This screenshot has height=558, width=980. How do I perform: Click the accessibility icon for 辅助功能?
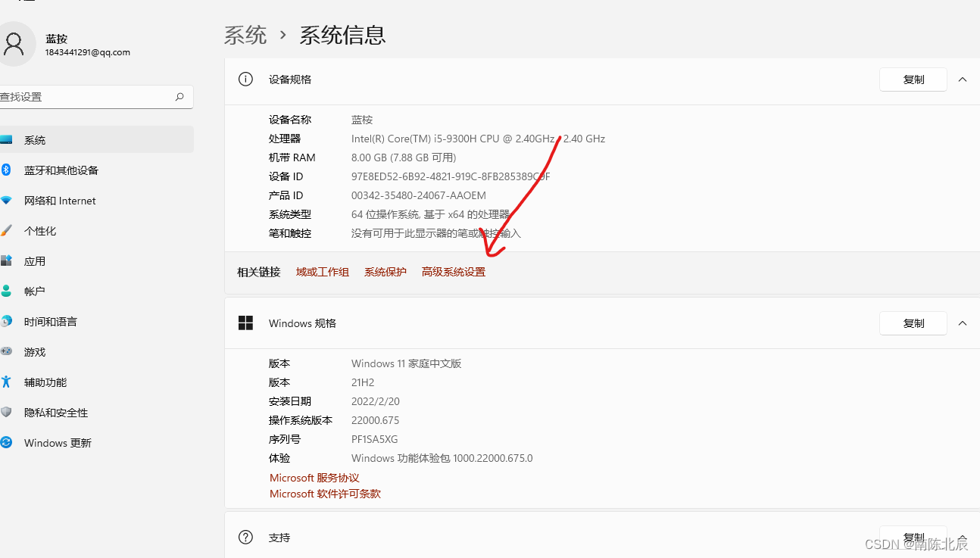click(x=6, y=382)
